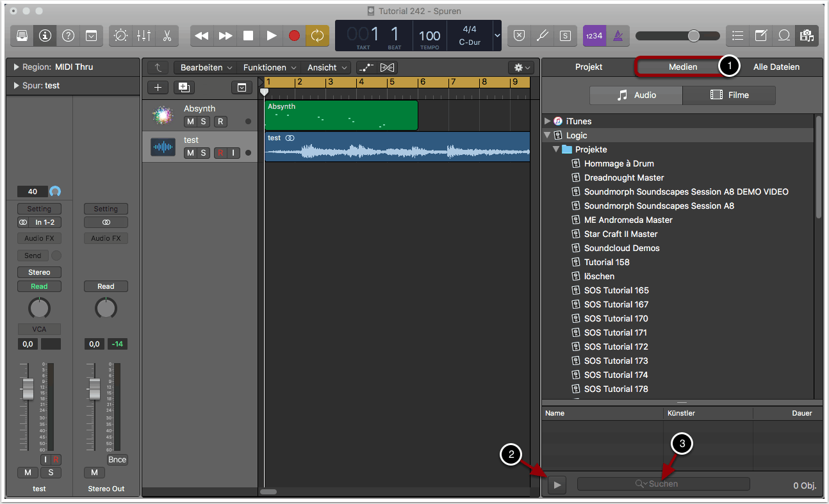829x504 pixels.
Task: Mute the Absynth track
Action: 190,122
